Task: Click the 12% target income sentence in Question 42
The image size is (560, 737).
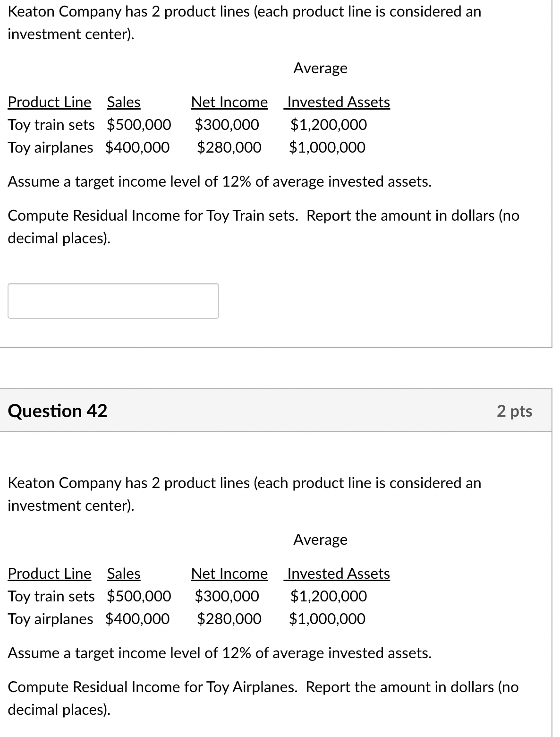Action: (x=220, y=653)
